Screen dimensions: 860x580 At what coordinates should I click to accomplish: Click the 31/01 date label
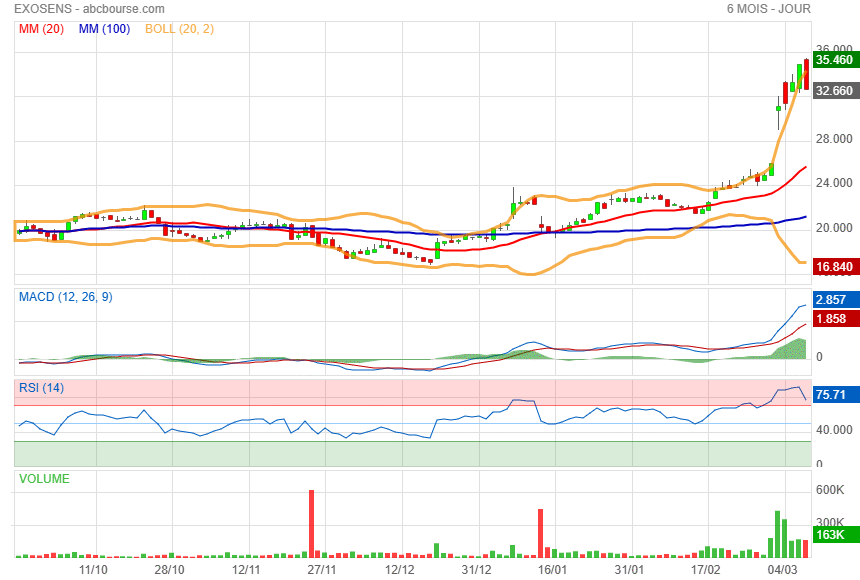tap(629, 570)
